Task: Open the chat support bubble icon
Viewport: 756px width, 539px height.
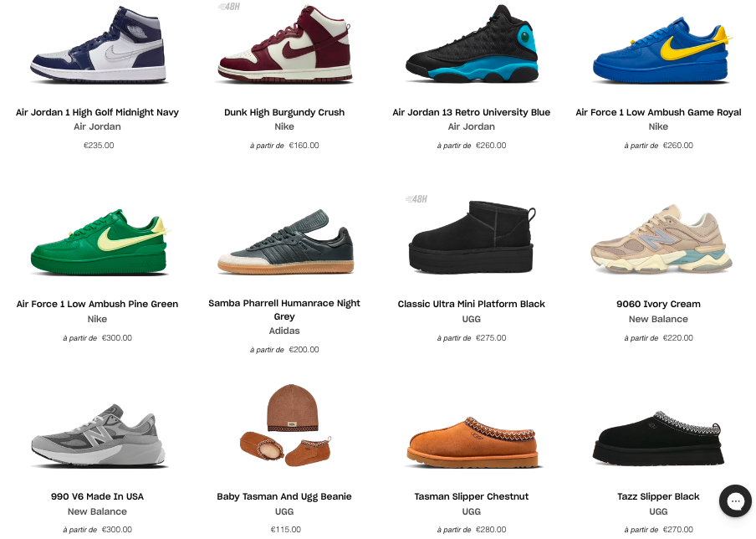Action: 735,501
